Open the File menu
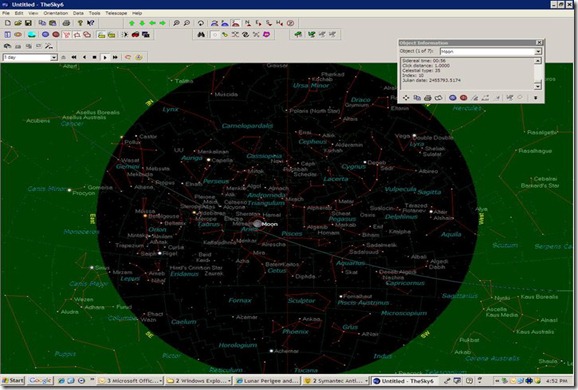Viewport: 578px width, 390px height. pyautogui.click(x=6, y=13)
